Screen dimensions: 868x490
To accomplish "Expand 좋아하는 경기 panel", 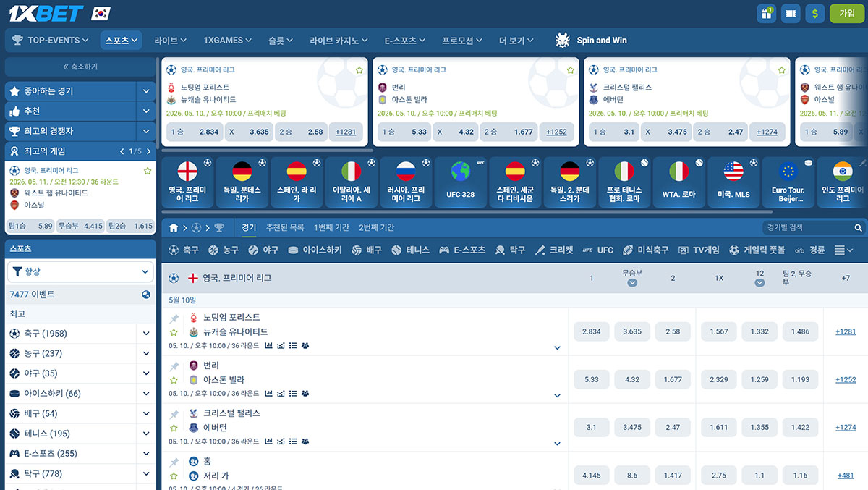I will pyautogui.click(x=146, y=91).
